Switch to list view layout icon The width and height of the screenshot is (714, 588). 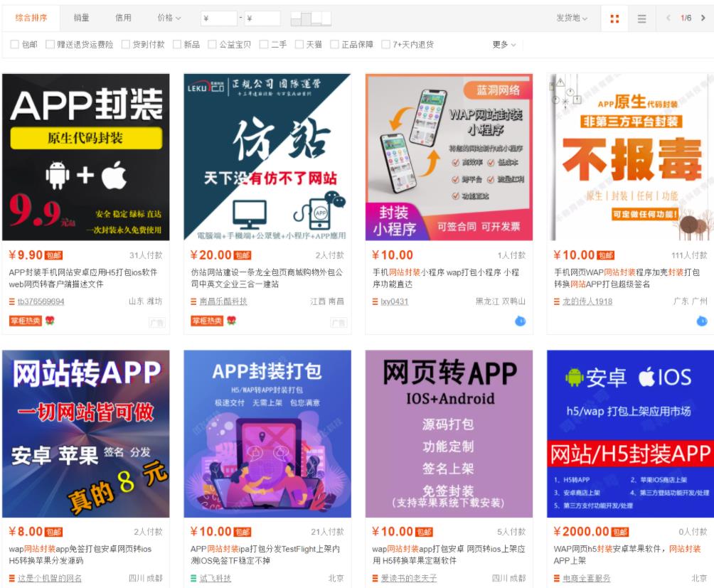pos(642,18)
